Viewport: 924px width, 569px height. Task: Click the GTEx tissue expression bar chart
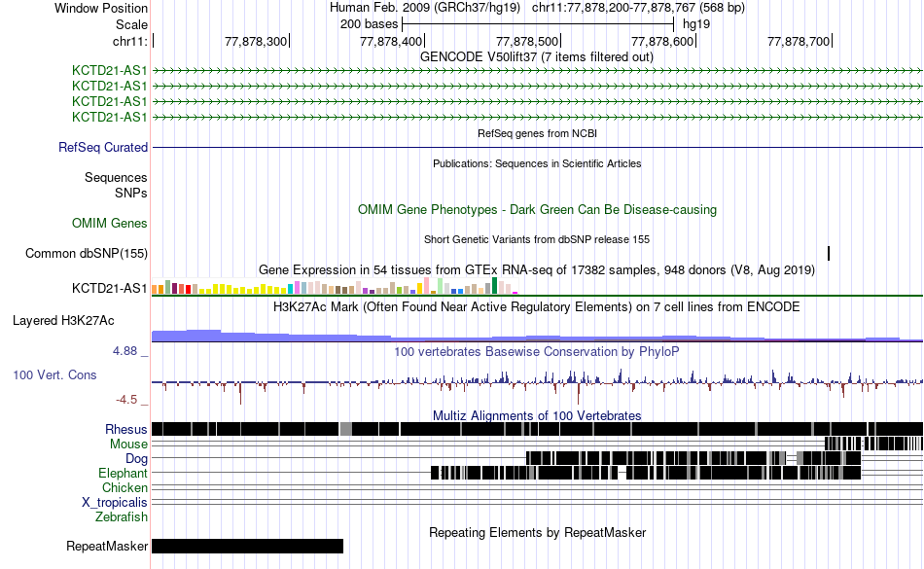[335, 286]
